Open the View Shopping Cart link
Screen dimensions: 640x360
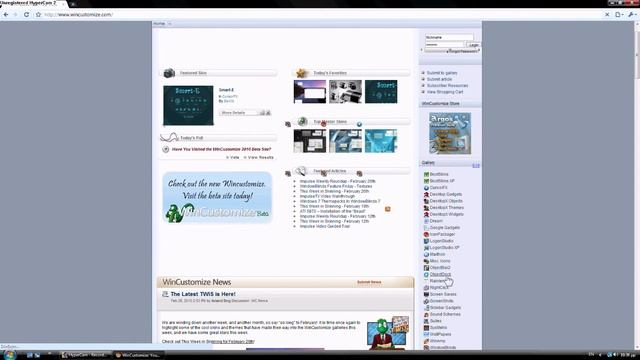pos(445,92)
